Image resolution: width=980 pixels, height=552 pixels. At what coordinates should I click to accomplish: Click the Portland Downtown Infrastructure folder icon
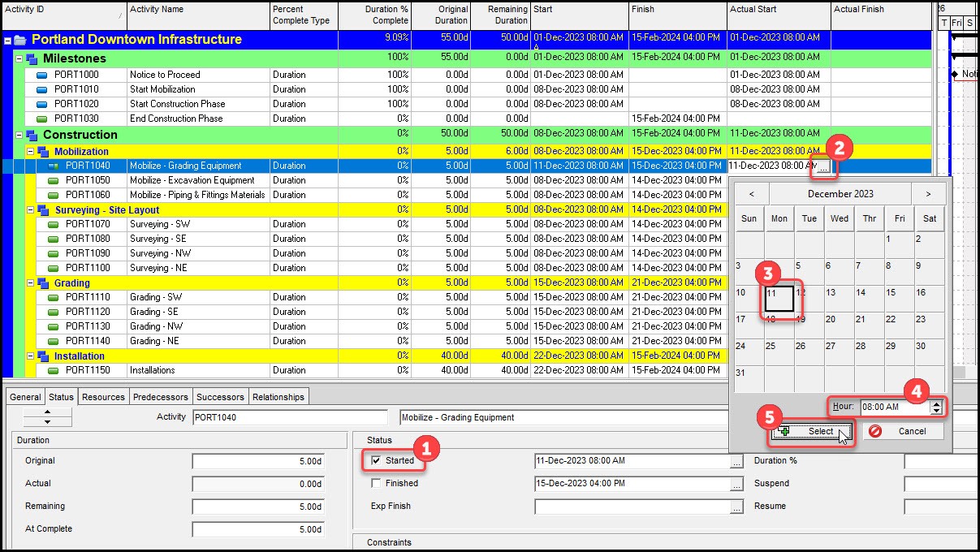pos(20,40)
